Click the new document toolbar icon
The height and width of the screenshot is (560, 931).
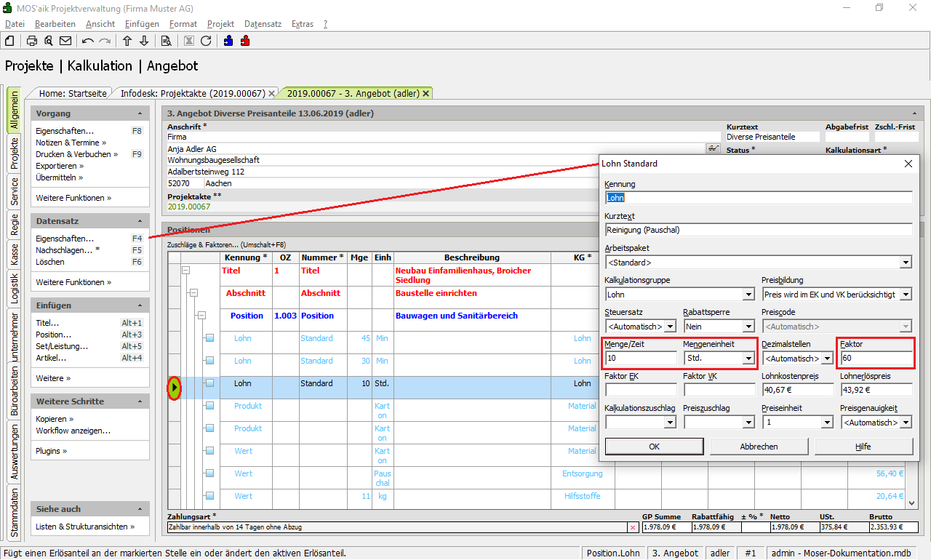tap(10, 41)
